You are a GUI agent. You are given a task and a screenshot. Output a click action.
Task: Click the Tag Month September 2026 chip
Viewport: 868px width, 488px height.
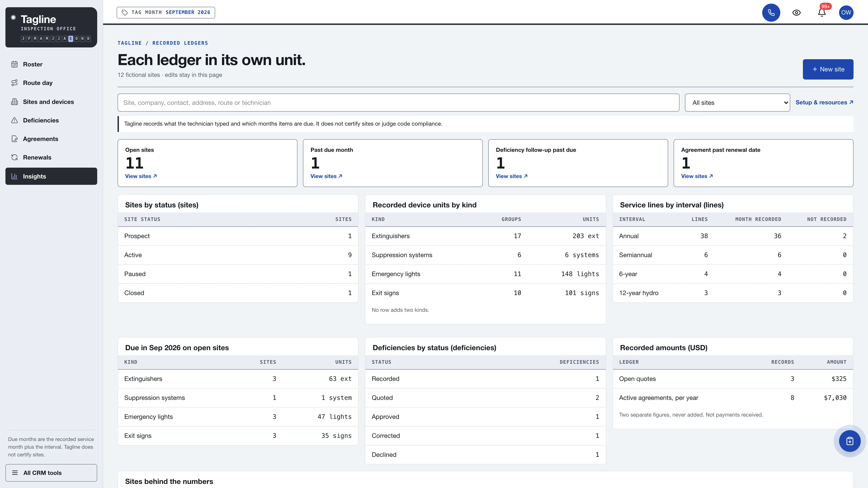(166, 12)
